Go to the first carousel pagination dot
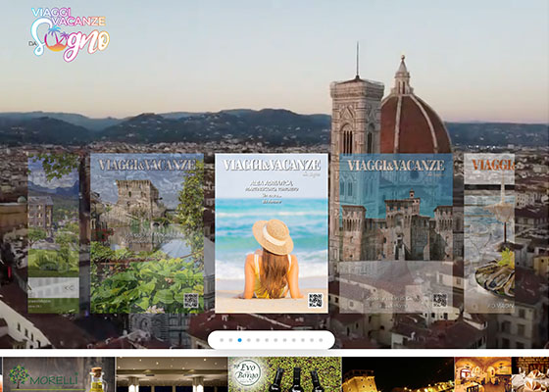The height and width of the screenshot is (392, 549). pyautogui.click(x=222, y=340)
